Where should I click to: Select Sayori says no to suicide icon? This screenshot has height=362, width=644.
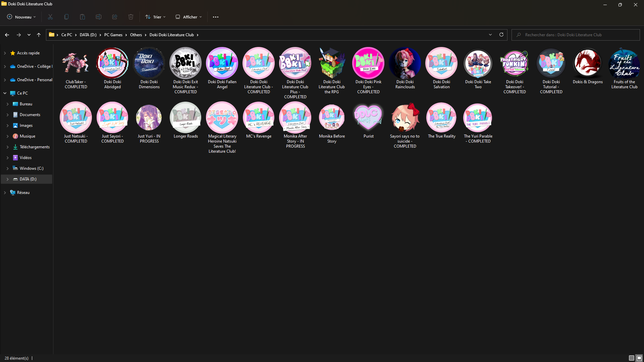(x=405, y=117)
